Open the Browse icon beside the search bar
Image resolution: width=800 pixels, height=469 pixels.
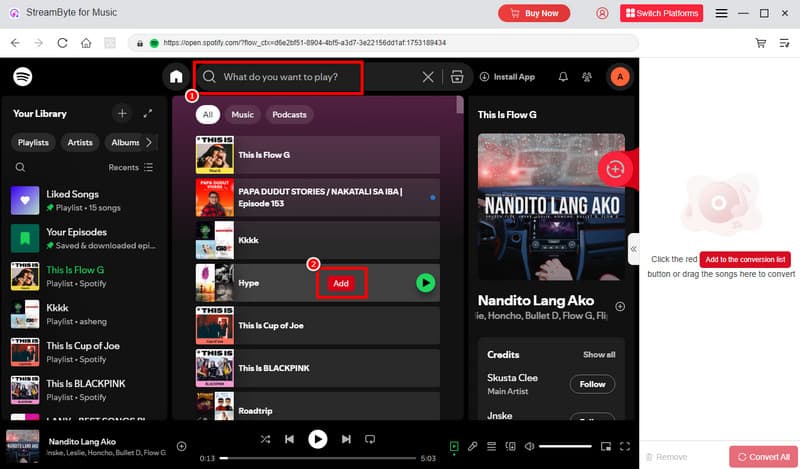tap(457, 77)
